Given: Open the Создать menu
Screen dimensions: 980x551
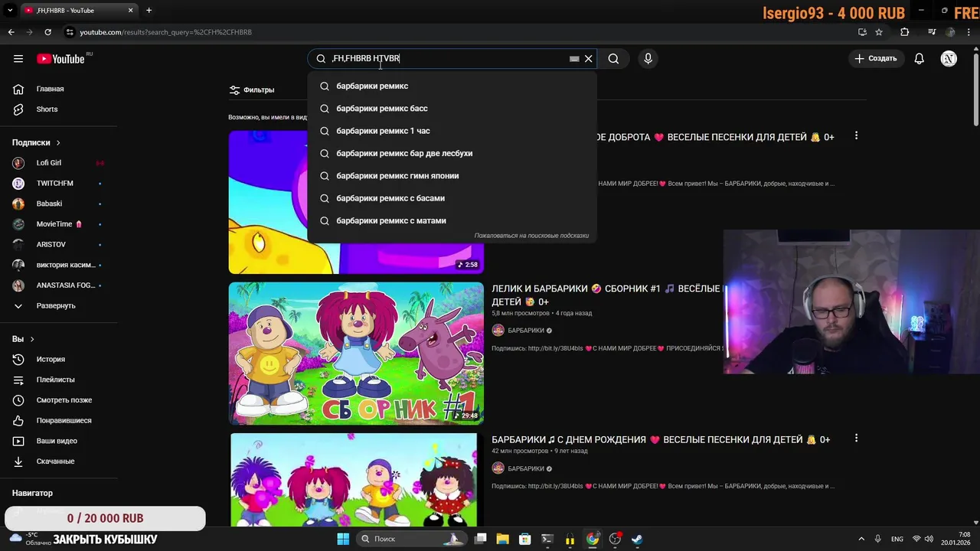Looking at the screenshot, I should pos(875,59).
